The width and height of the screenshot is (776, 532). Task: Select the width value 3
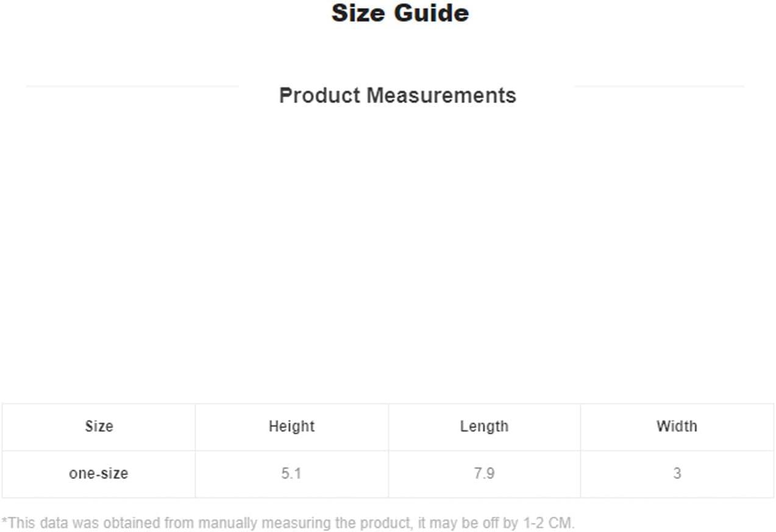677,473
